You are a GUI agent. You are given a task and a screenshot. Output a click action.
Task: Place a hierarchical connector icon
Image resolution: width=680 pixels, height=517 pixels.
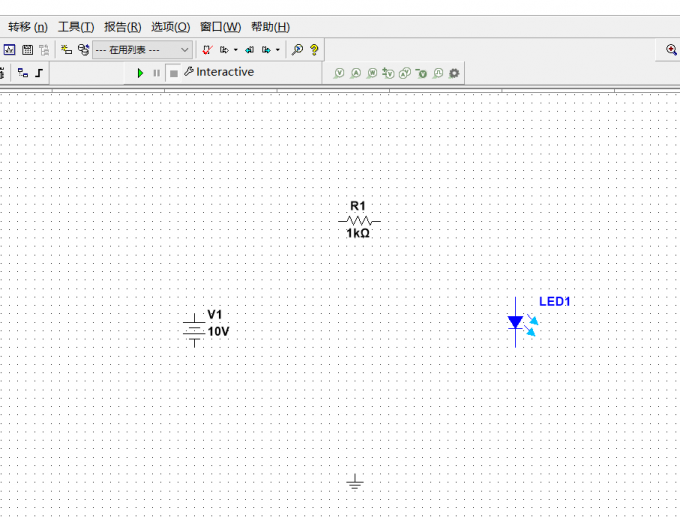click(23, 73)
